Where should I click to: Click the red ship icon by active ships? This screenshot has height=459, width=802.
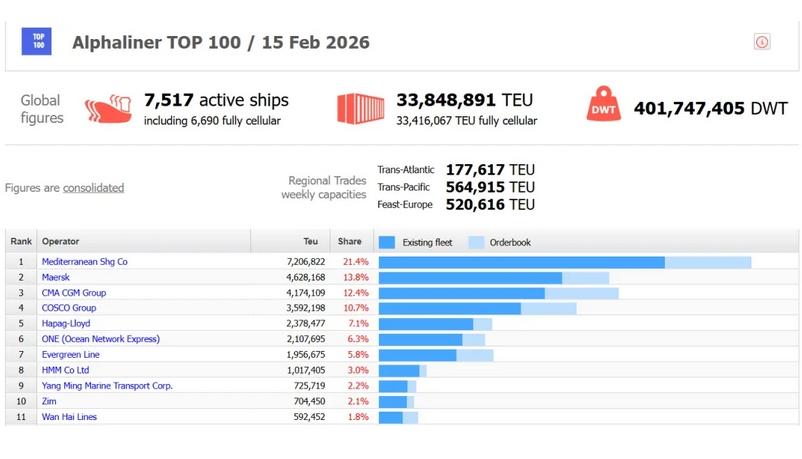click(x=108, y=108)
